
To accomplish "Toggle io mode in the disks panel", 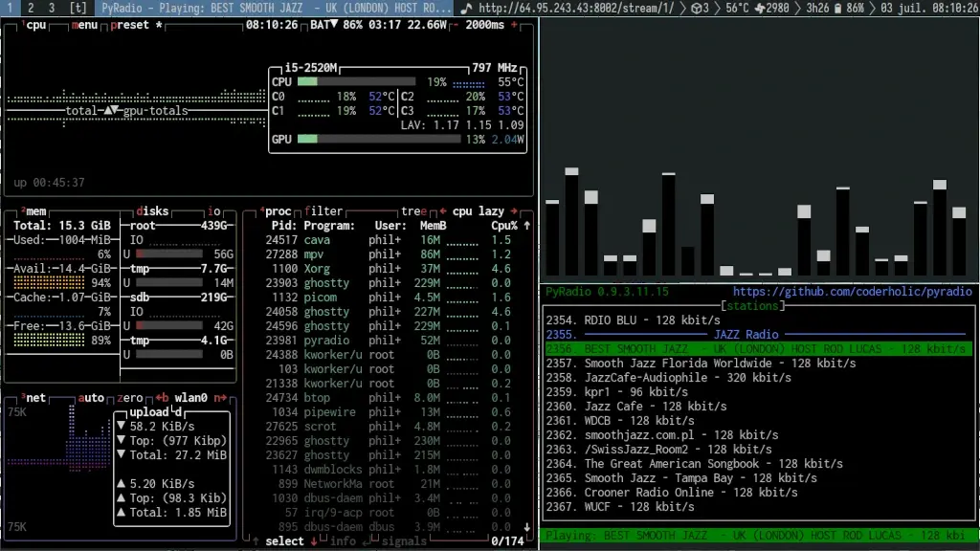I will click(213, 211).
